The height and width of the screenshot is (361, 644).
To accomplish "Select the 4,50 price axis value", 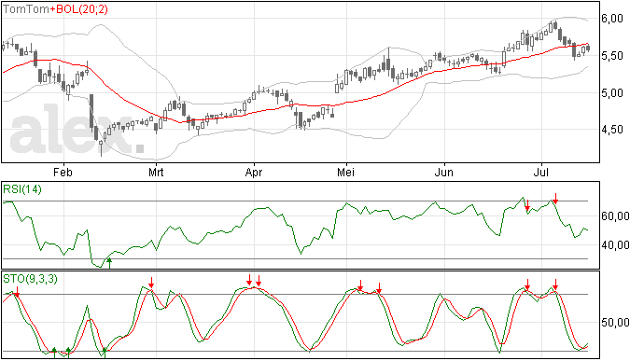I will [612, 130].
